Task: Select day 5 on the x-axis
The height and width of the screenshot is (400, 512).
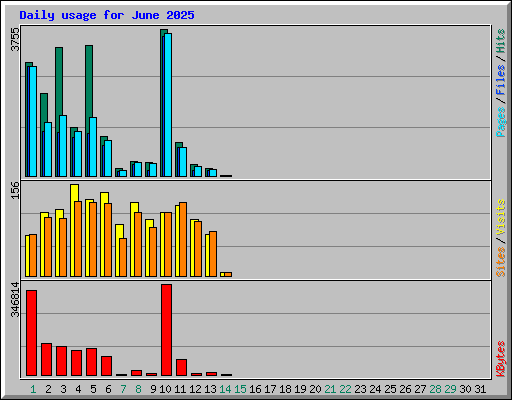Action: (x=93, y=389)
